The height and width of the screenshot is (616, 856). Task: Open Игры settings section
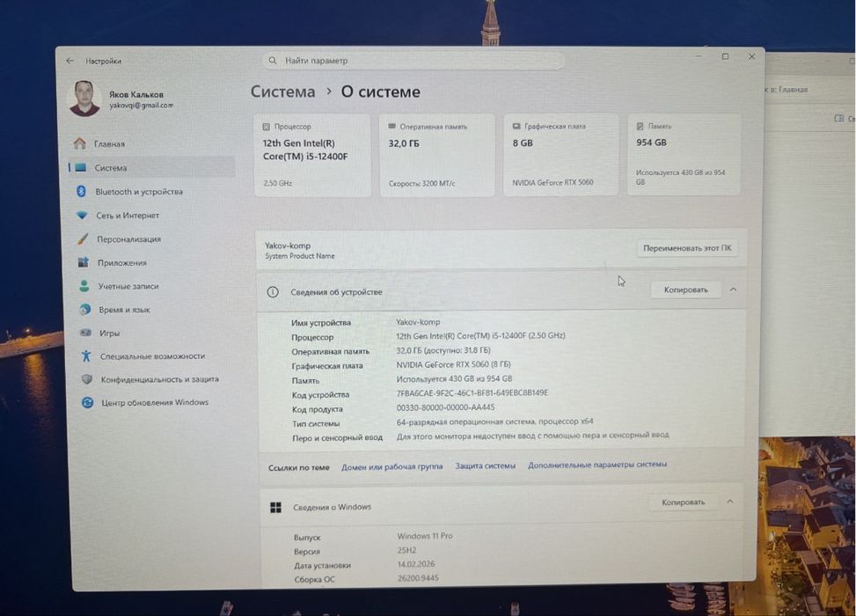coord(157,333)
